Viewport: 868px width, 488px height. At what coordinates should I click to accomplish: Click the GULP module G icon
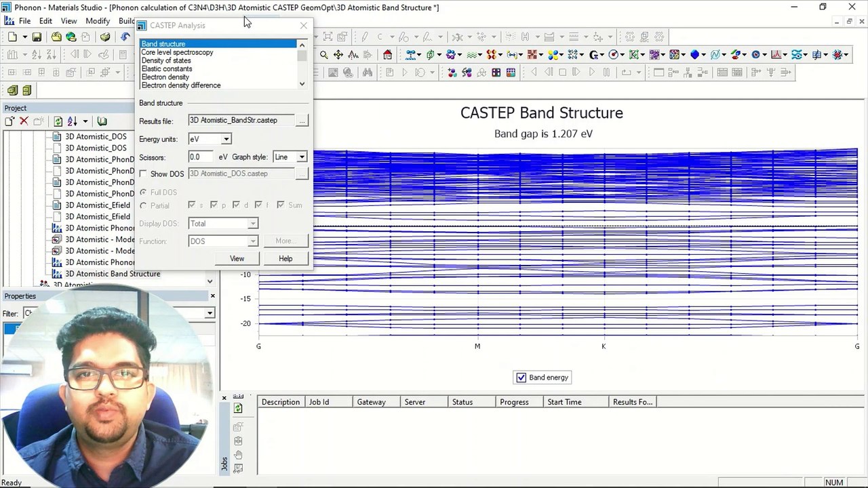[593, 55]
